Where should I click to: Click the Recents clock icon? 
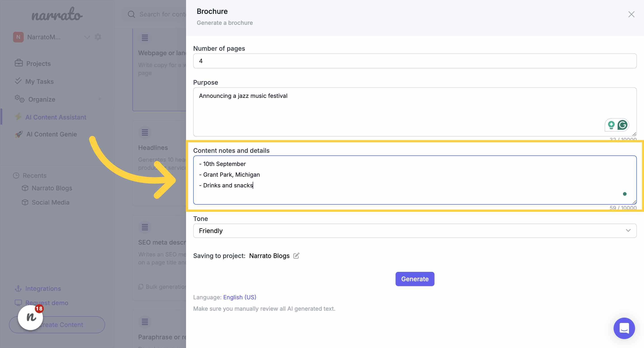click(16, 175)
